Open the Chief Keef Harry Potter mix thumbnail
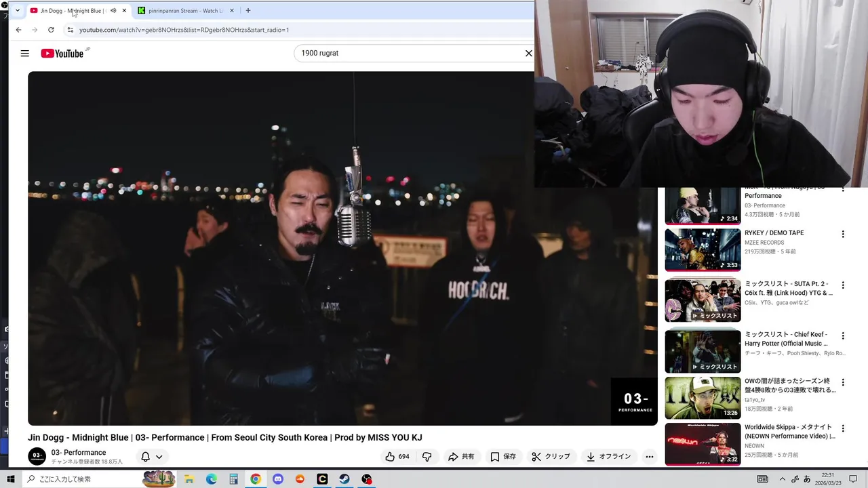This screenshot has width=868, height=488. (703, 351)
